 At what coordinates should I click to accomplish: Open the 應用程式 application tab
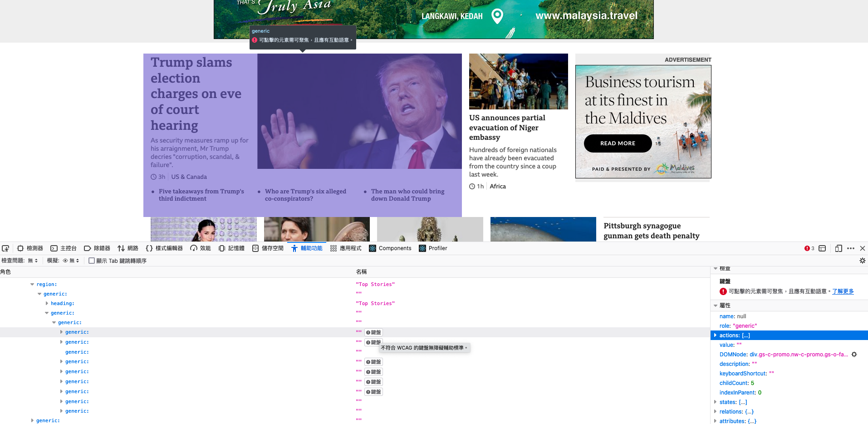pos(346,248)
